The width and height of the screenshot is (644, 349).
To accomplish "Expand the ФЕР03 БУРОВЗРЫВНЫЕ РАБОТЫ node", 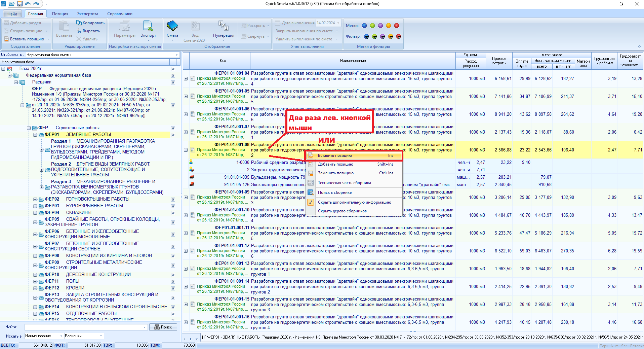I will 35,206.
